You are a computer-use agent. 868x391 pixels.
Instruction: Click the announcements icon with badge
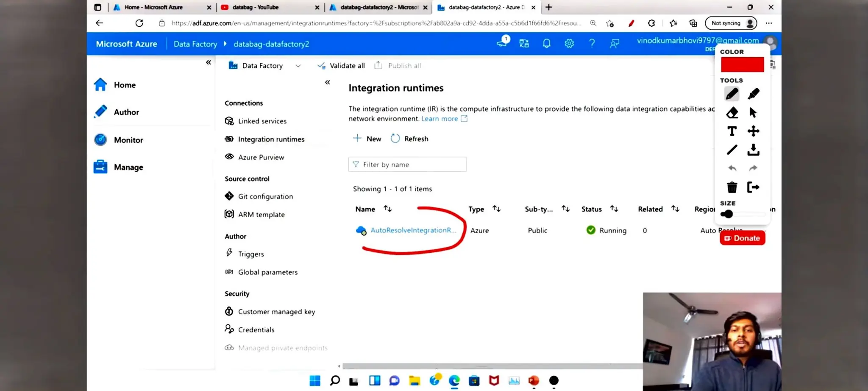point(503,42)
